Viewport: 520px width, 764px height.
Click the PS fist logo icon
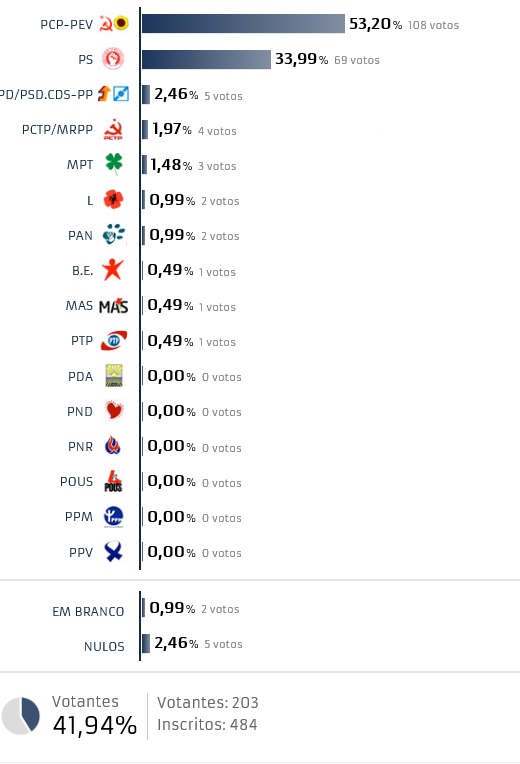point(113,59)
